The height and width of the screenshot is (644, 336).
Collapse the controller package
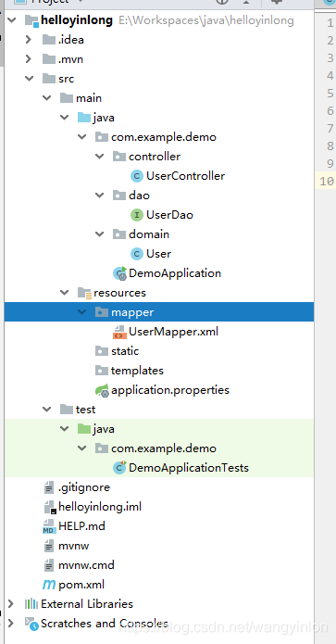pyautogui.click(x=100, y=157)
